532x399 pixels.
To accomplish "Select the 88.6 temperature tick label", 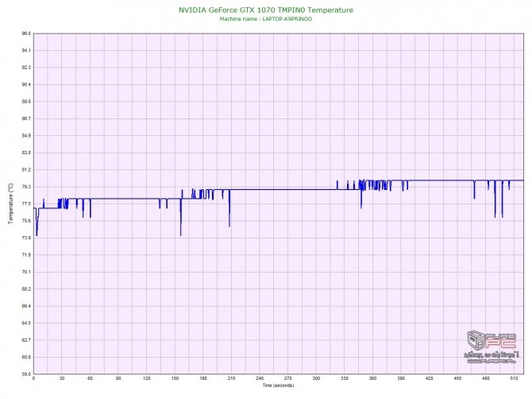I will [26, 102].
